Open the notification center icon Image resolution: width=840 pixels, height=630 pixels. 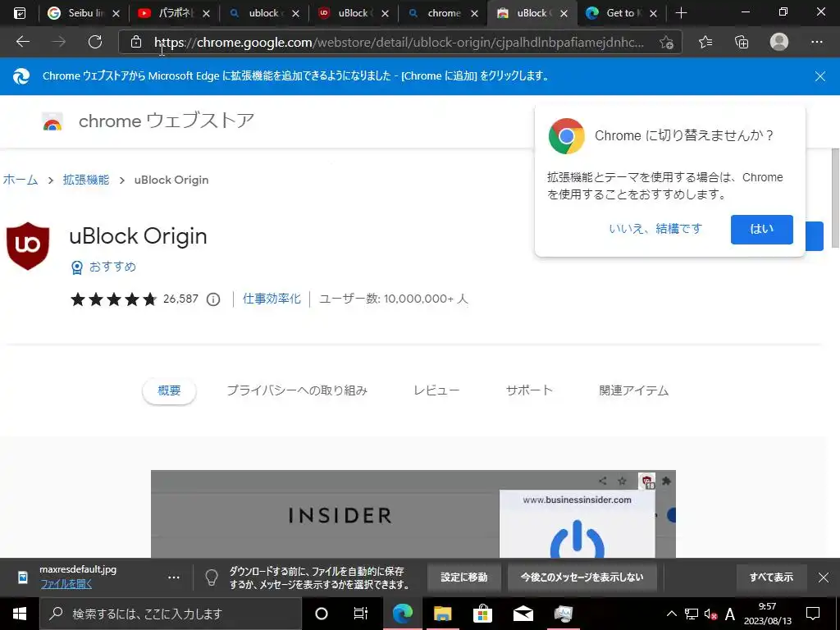(x=813, y=614)
